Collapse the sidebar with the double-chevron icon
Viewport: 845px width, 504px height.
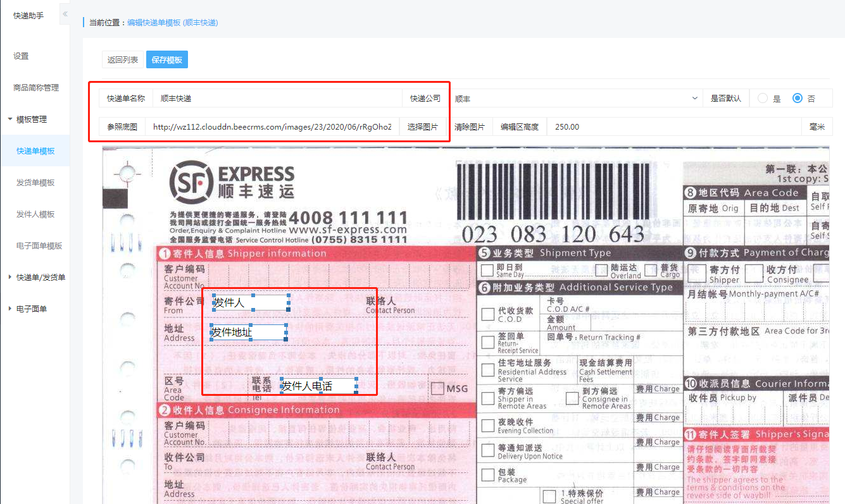65,14
